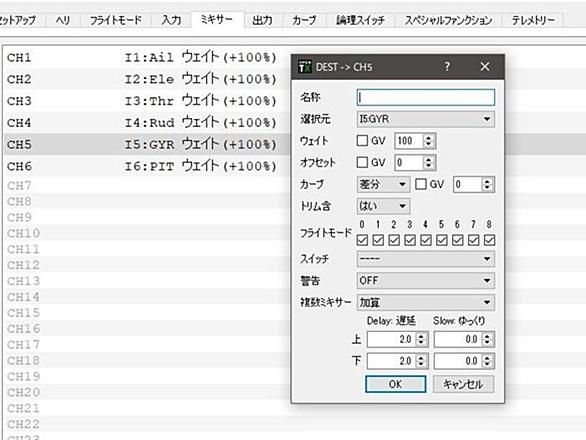Open the スペシャルファンクション tab
586x440 pixels.
(448, 20)
